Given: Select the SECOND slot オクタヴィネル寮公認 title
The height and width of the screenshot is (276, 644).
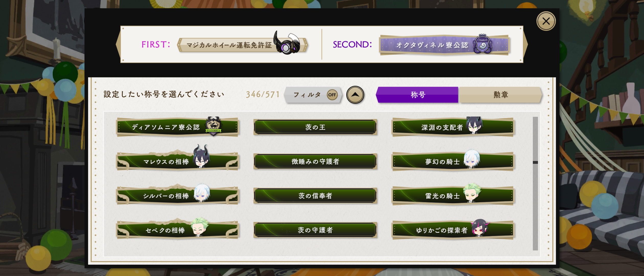Looking at the screenshot, I should [x=444, y=45].
